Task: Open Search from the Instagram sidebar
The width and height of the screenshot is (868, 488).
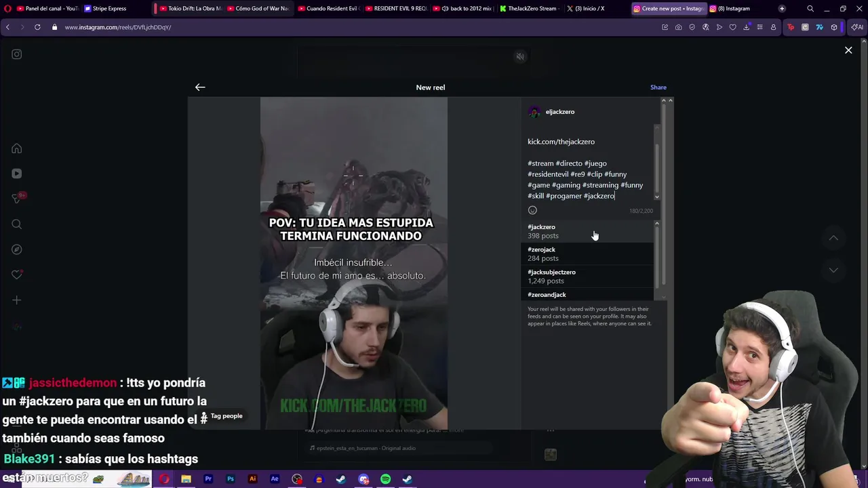Action: coord(17,224)
